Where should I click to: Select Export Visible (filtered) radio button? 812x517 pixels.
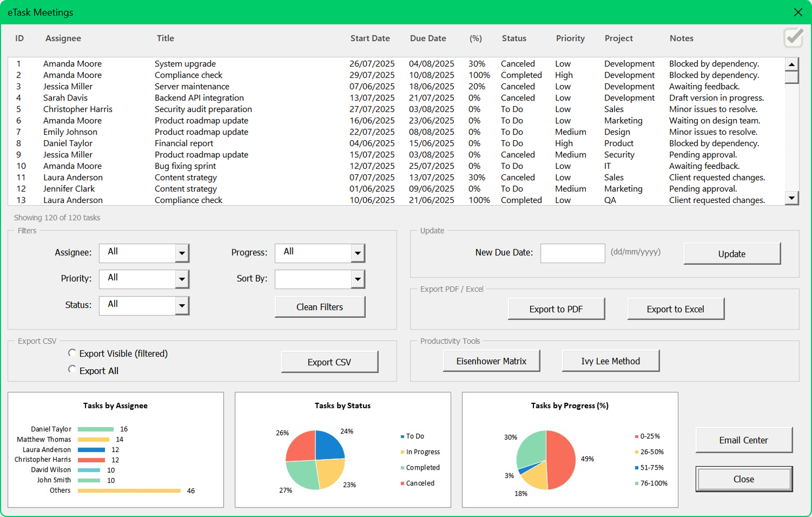point(72,353)
